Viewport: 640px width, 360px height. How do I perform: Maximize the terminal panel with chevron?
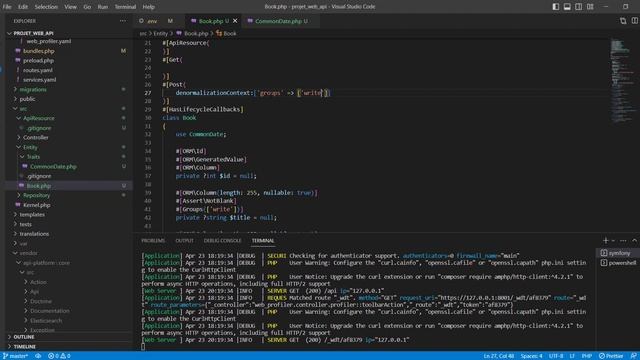coord(634,240)
